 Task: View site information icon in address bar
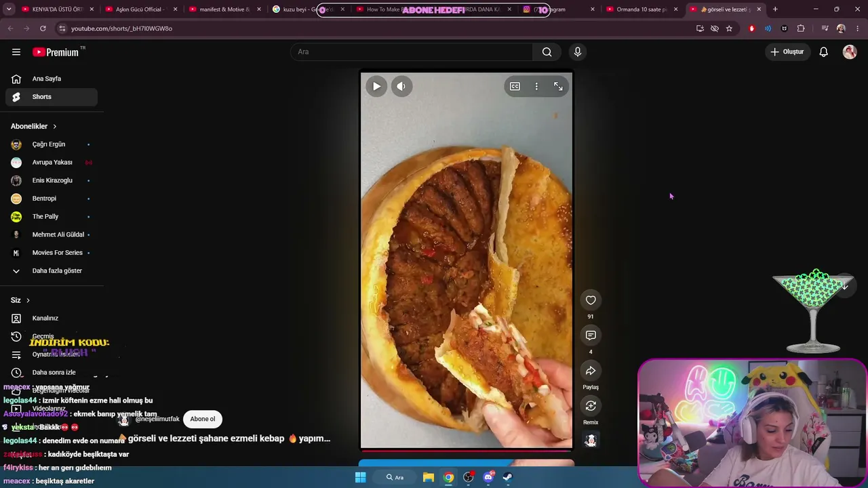pos(62,28)
